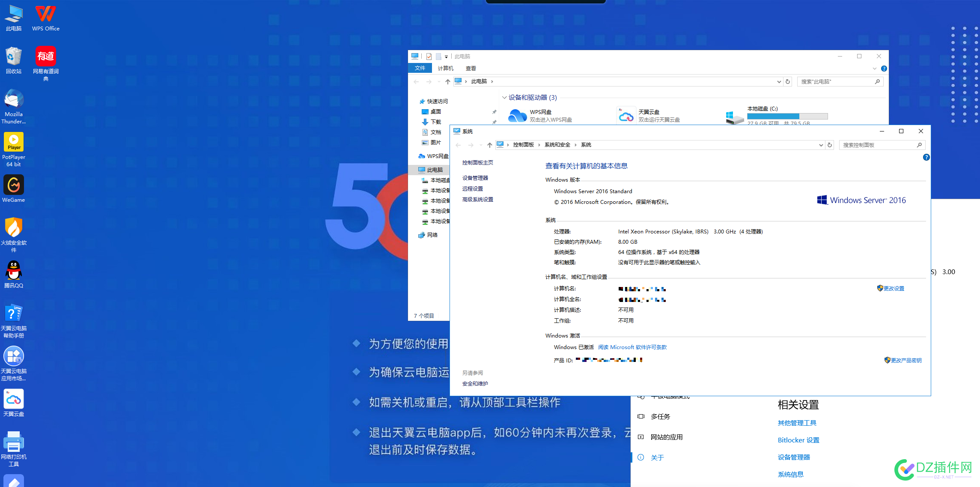Launch Mozilla Thunderbird desktop icon
This screenshot has height=487, width=980.
pos(14,107)
